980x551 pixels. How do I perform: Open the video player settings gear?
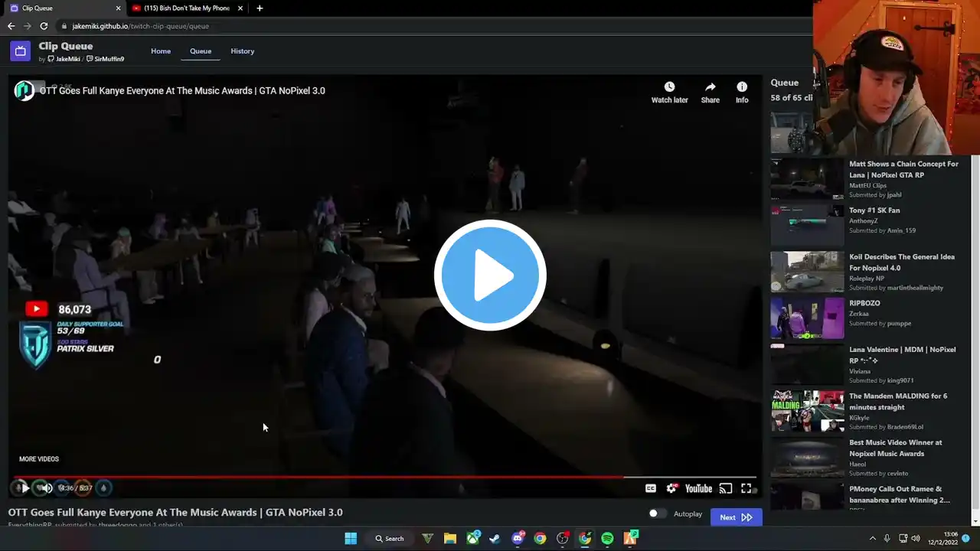point(672,488)
